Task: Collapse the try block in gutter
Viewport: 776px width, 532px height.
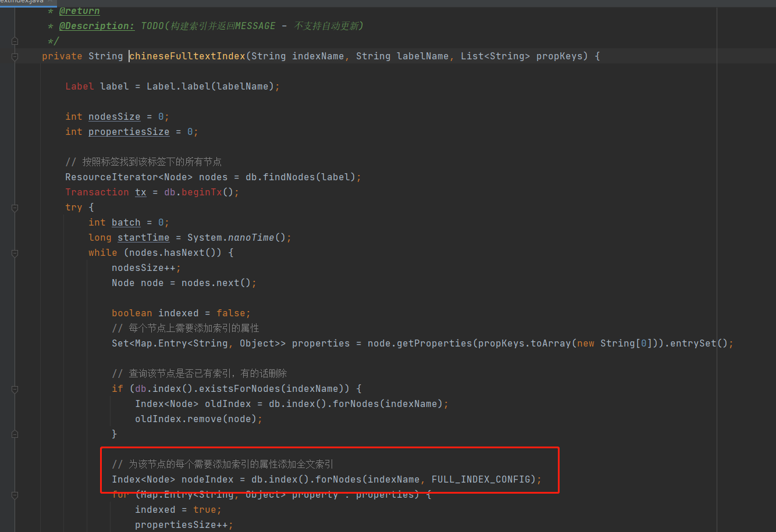Action: click(x=15, y=208)
